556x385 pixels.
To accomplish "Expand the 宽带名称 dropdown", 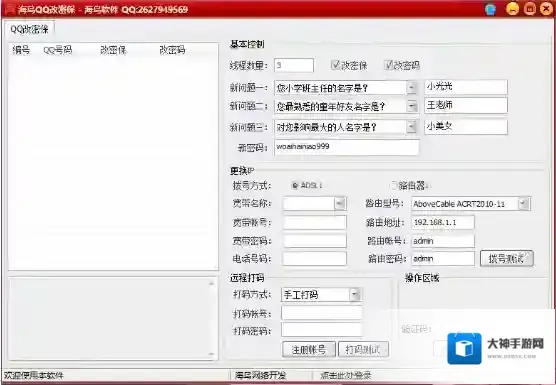I will coord(340,203).
